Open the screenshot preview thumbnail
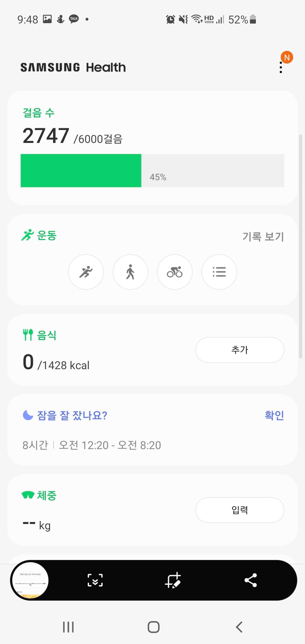305x644 pixels. pos(30,580)
